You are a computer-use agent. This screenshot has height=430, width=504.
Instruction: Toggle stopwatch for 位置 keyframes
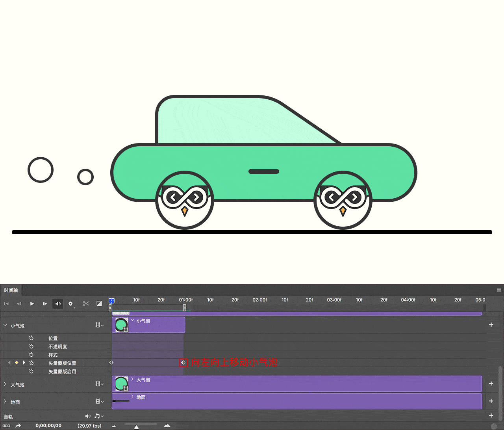point(31,338)
